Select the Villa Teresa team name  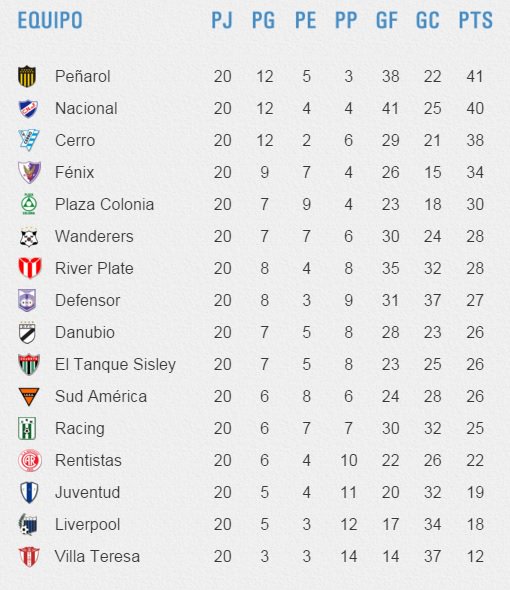tap(97, 556)
